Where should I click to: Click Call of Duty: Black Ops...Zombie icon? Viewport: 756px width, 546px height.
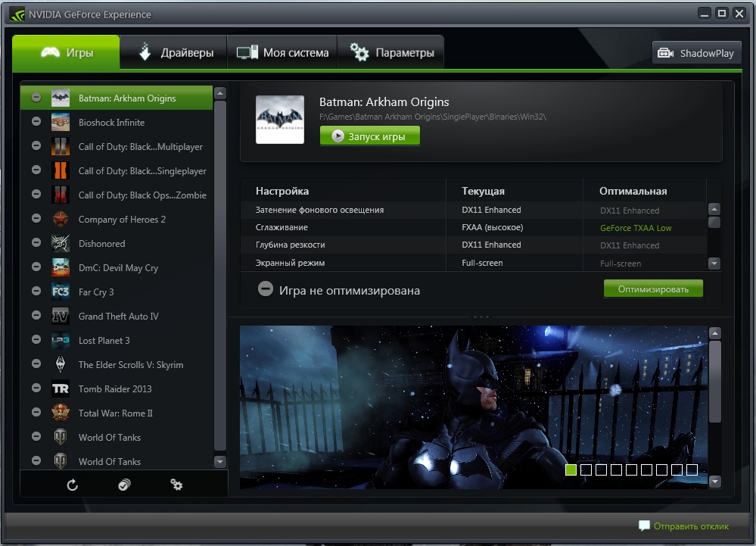click(61, 195)
